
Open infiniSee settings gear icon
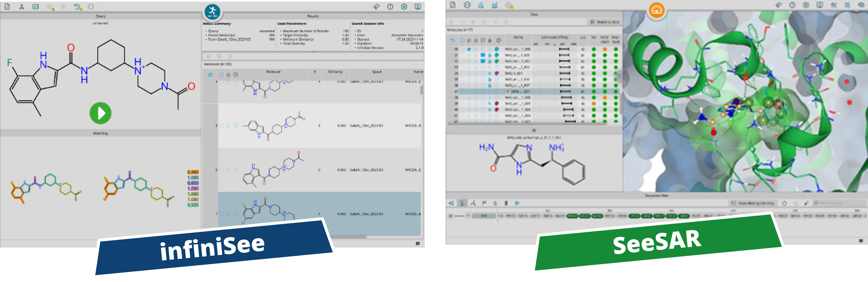click(404, 7)
